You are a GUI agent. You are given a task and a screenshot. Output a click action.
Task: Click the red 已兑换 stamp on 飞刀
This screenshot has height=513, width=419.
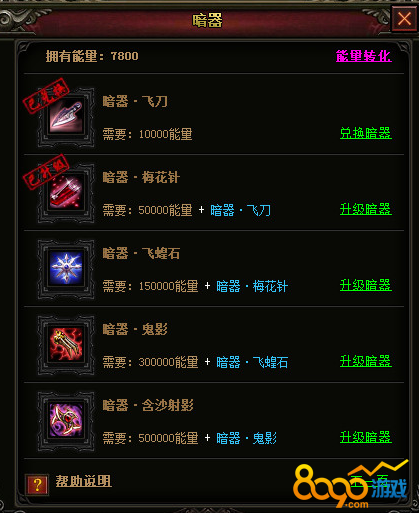coord(46,96)
